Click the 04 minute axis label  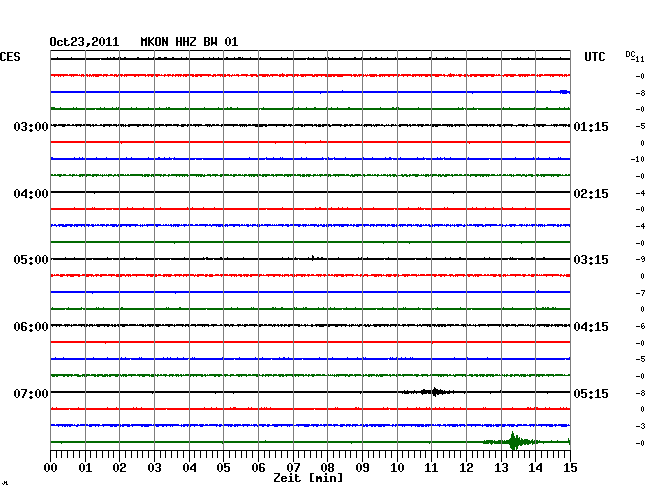[189, 467]
